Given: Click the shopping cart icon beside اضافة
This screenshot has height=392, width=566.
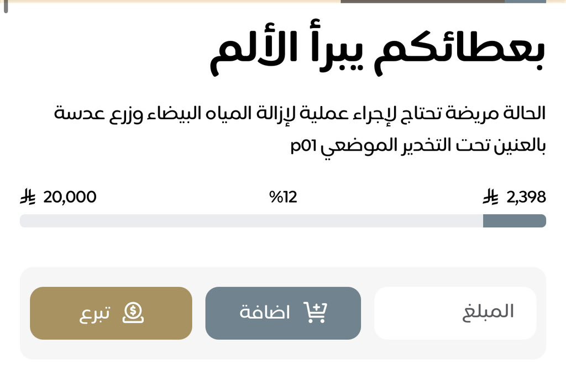Looking at the screenshot, I should pyautogui.click(x=315, y=312).
